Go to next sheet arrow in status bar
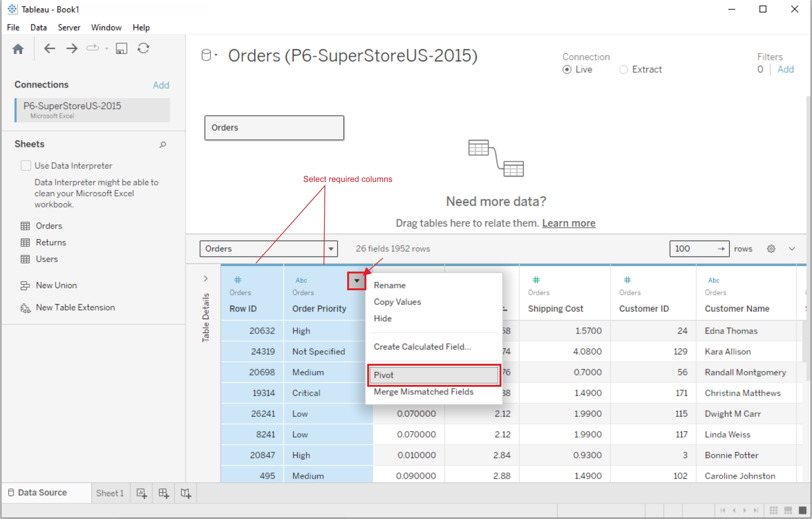Image resolution: width=812 pixels, height=519 pixels. pyautogui.click(x=745, y=510)
